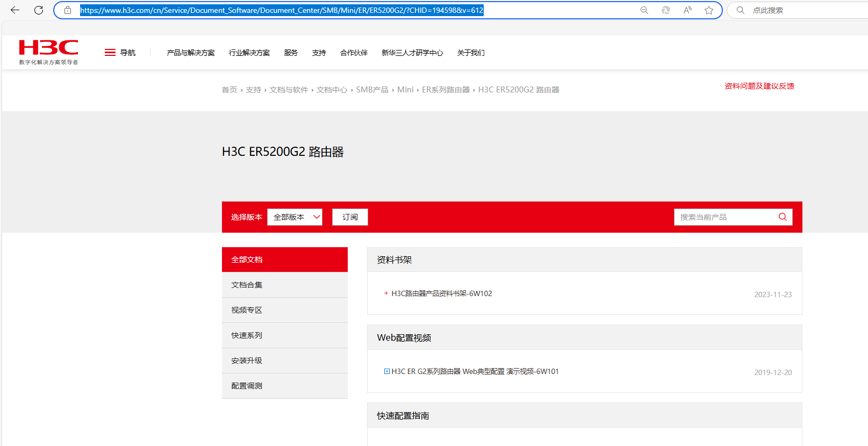Screen dimensions: 868x446
Task: Select the 配置调测 sidebar tab
Action: pyautogui.click(x=285, y=386)
